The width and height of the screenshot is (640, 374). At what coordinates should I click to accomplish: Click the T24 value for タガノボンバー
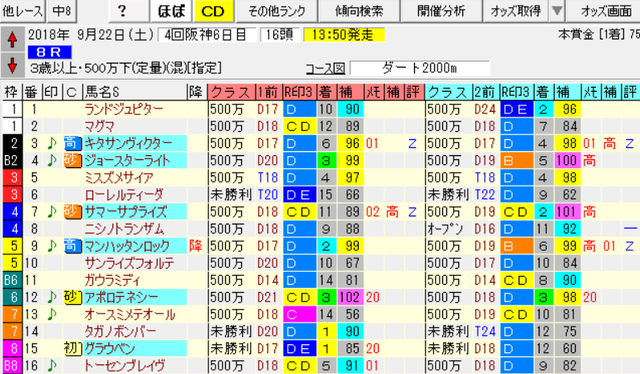(485, 331)
